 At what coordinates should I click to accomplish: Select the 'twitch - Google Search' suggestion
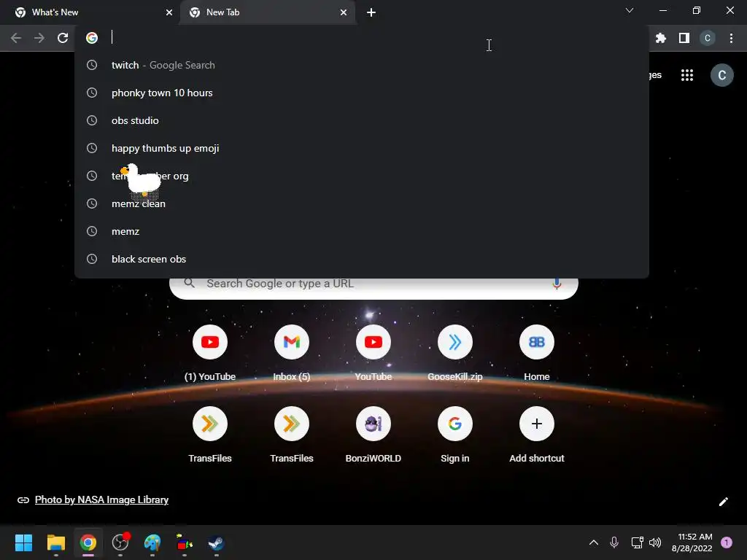point(362,65)
